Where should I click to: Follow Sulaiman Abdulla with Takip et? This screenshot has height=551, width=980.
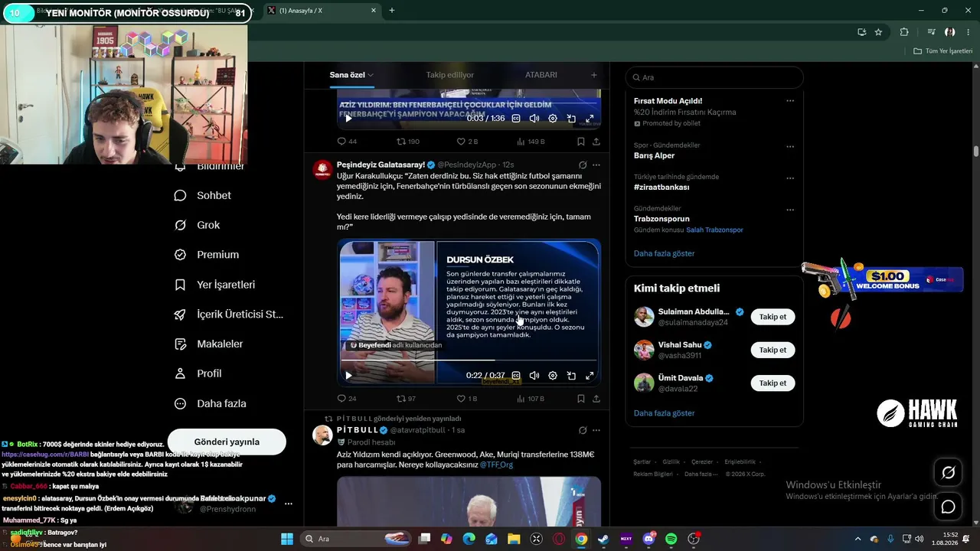[773, 317]
